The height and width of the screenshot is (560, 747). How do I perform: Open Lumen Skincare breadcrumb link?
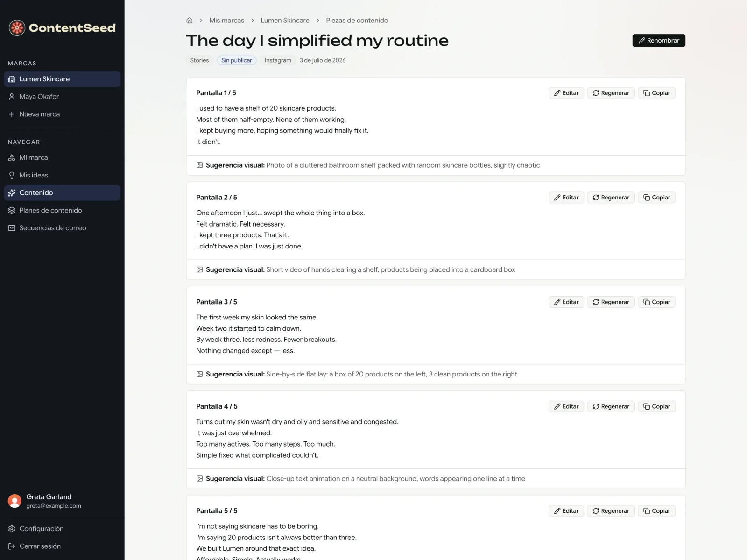(285, 21)
